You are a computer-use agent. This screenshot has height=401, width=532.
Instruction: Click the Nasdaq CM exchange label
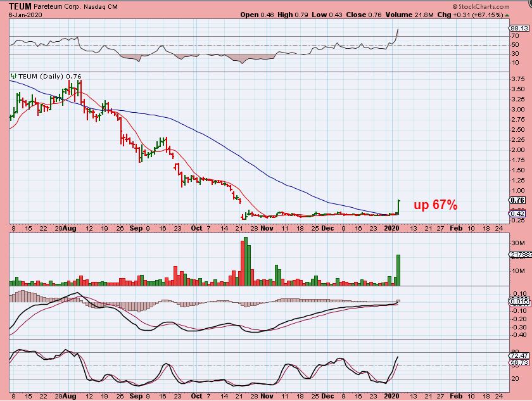101,7
